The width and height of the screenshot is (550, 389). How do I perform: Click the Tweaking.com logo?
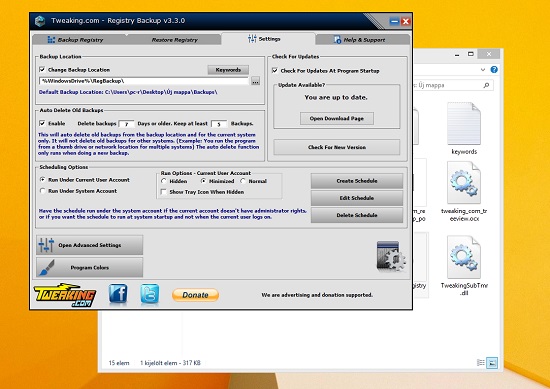pos(65,295)
